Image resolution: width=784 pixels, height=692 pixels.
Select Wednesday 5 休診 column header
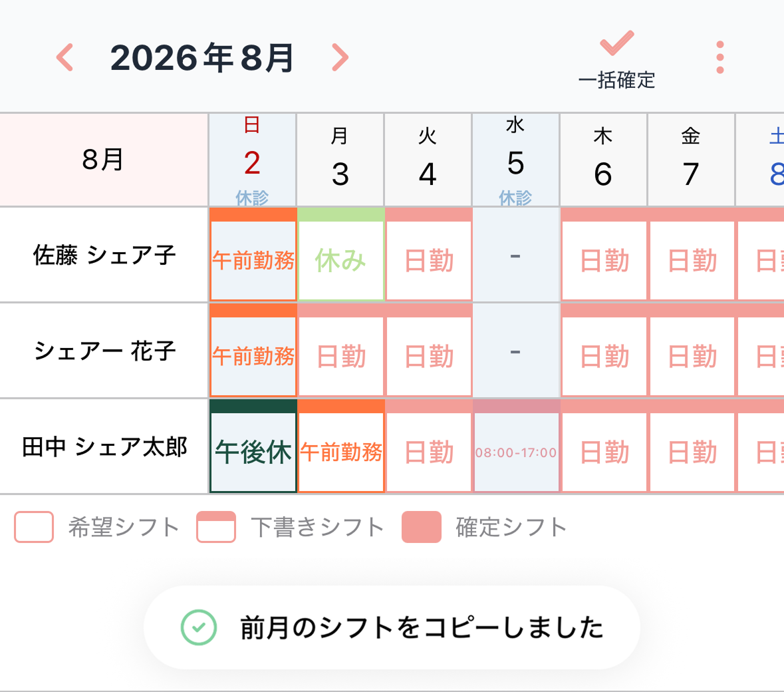tap(515, 160)
